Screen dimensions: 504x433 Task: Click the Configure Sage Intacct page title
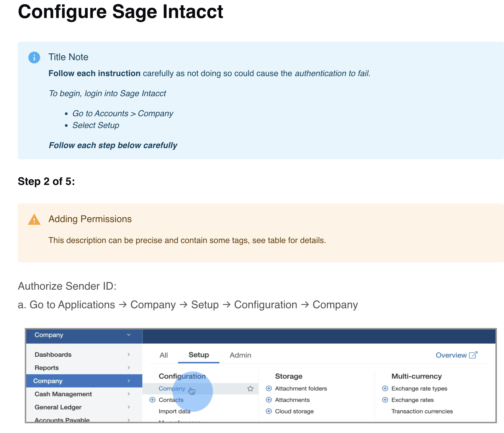pos(120,12)
